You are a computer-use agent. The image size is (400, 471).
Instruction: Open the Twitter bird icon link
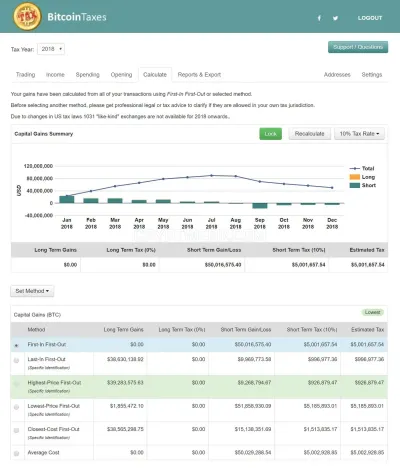click(335, 18)
